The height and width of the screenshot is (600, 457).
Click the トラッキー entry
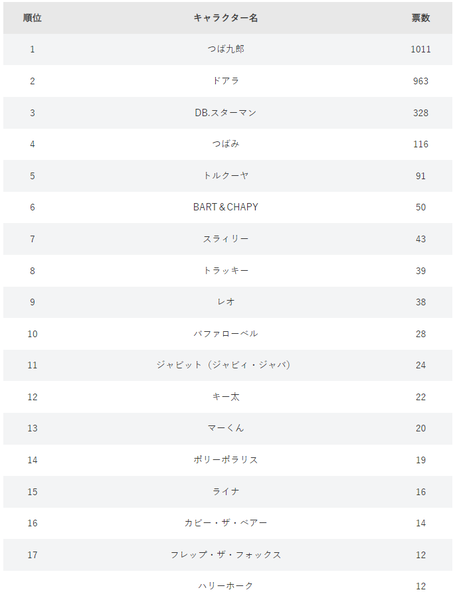click(x=225, y=271)
